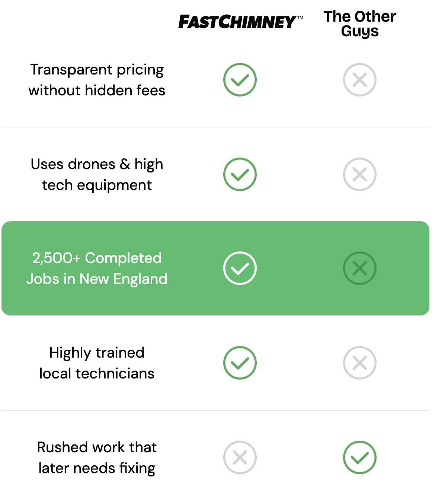Viewport: 432px width, 504px height.
Task: Click FastChimney checkmark for transparent pricing
Action: (x=240, y=80)
